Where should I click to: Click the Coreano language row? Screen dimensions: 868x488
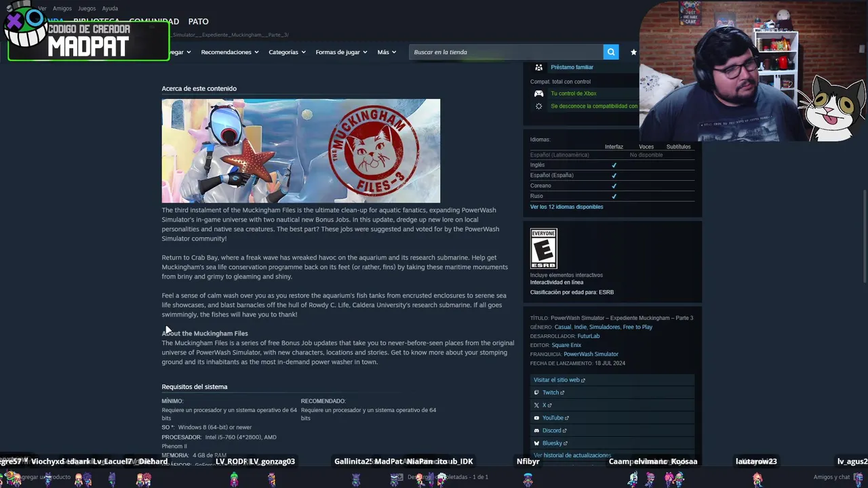tap(612, 186)
